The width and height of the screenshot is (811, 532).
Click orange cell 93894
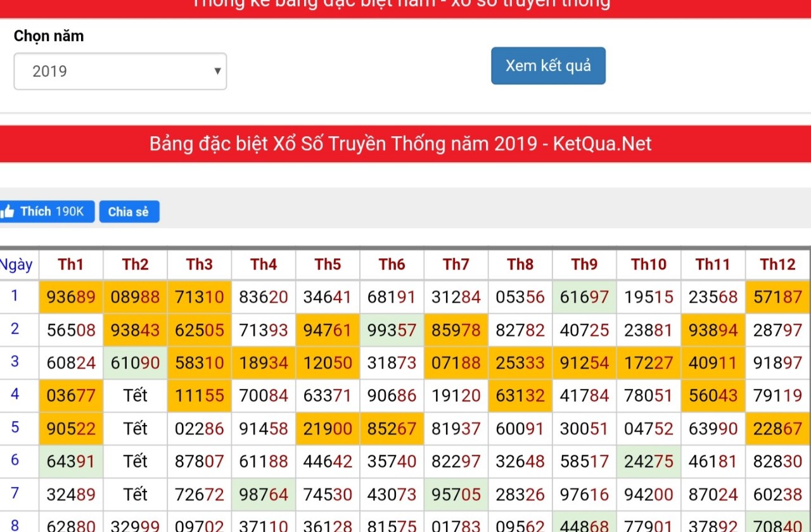click(713, 330)
